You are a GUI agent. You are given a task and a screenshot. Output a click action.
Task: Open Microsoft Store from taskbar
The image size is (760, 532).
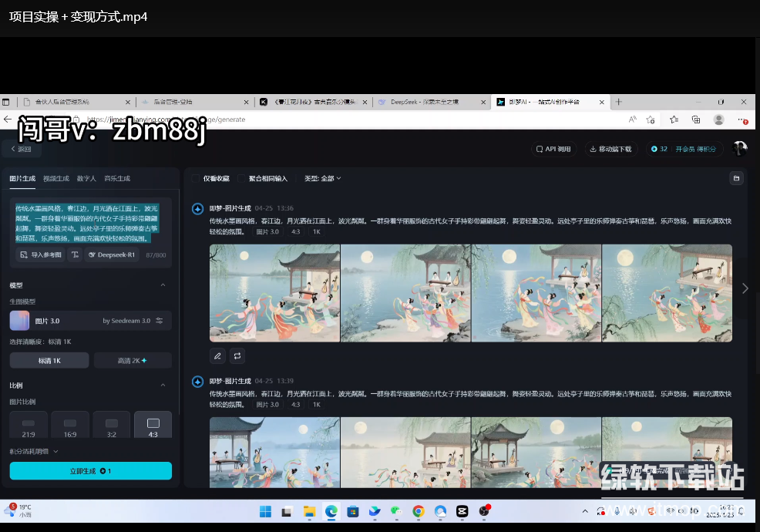point(353,511)
